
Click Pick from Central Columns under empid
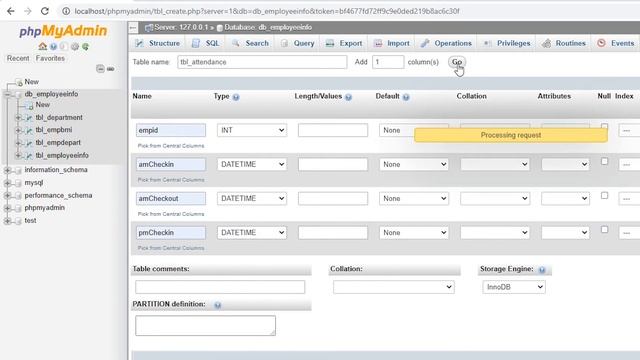pyautogui.click(x=171, y=146)
